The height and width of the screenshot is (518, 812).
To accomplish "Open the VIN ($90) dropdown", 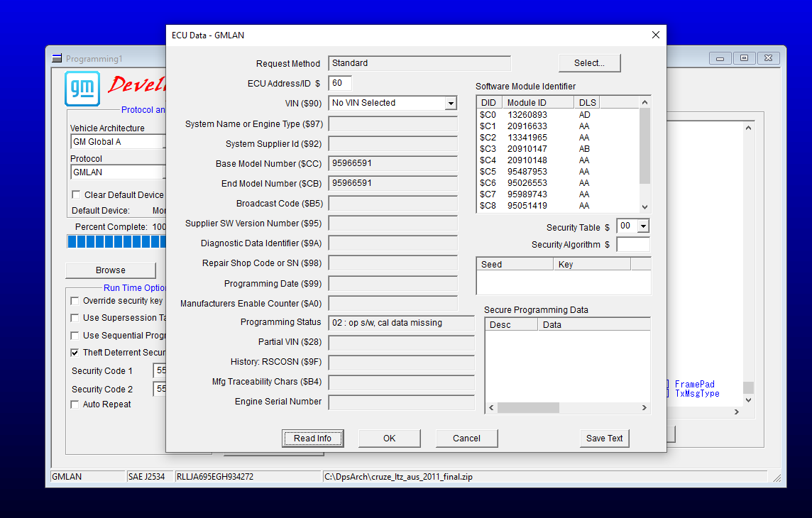I will pyautogui.click(x=451, y=103).
